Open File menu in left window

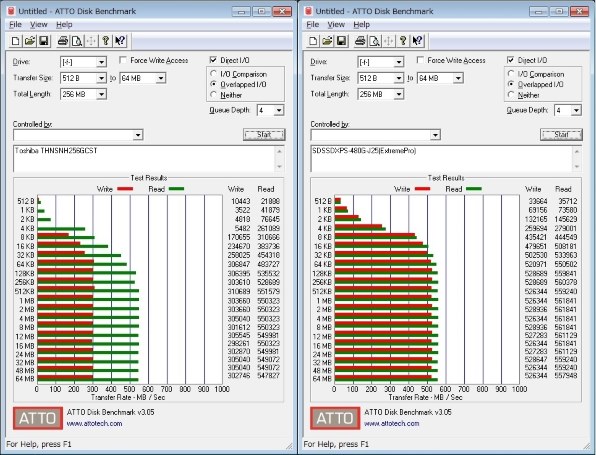(15, 25)
